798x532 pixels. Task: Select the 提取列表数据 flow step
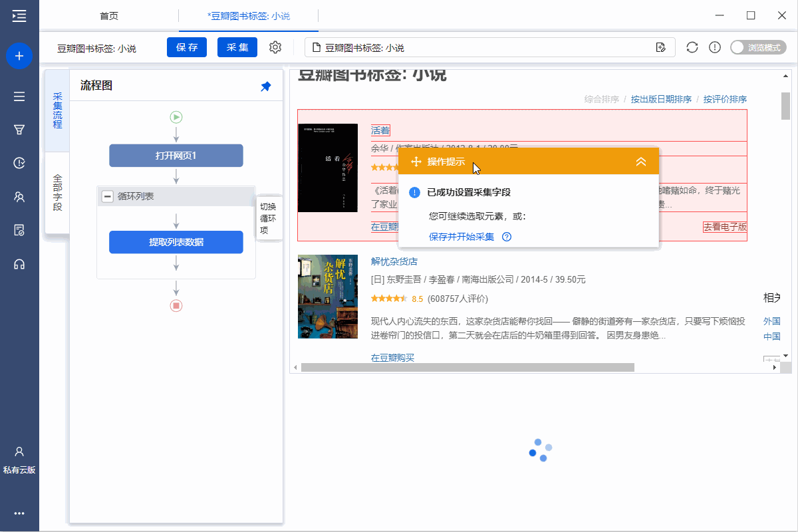pyautogui.click(x=176, y=242)
